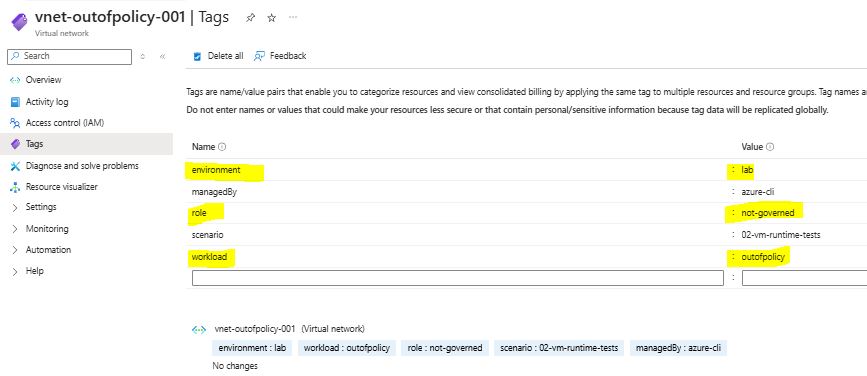867x376 pixels.
Task: Click the Delete all button
Action: click(x=218, y=56)
